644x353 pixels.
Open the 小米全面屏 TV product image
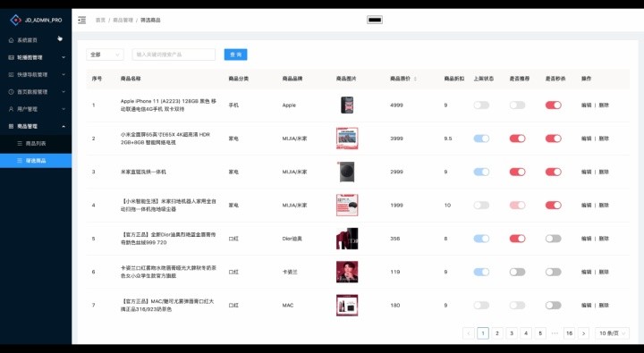click(347, 139)
